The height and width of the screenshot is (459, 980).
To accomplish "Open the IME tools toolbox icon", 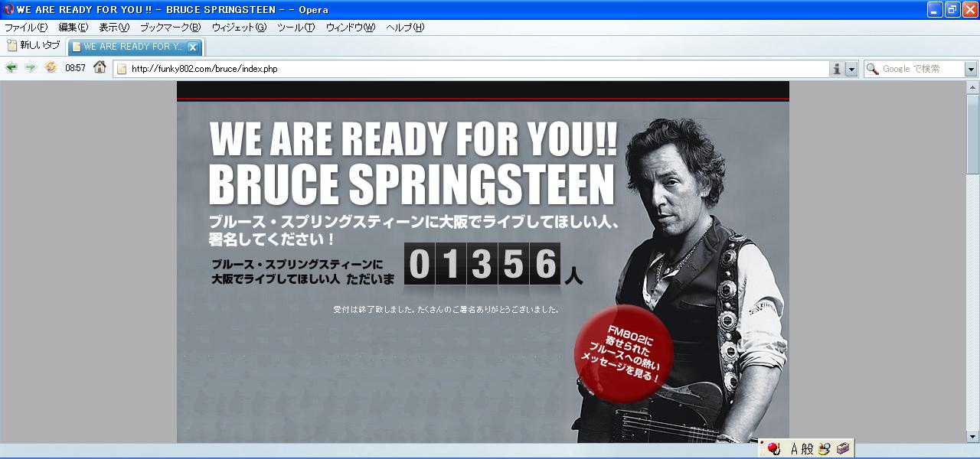I will (x=842, y=449).
